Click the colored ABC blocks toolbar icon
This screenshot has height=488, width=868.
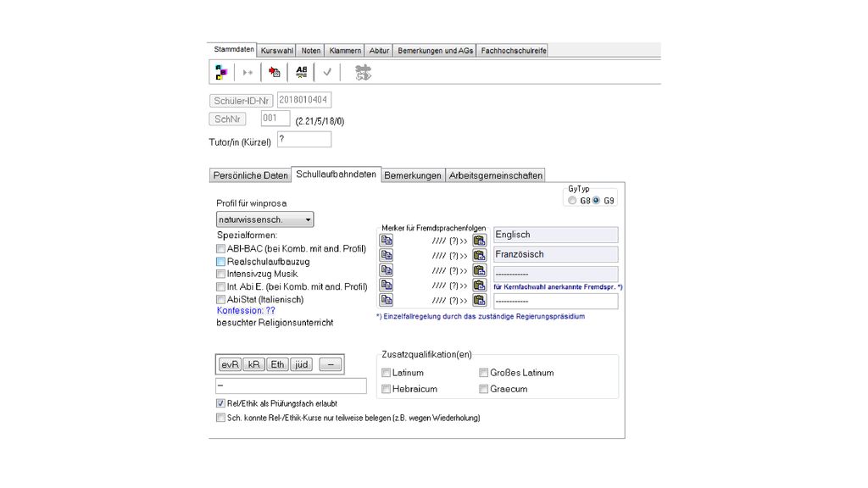click(221, 72)
